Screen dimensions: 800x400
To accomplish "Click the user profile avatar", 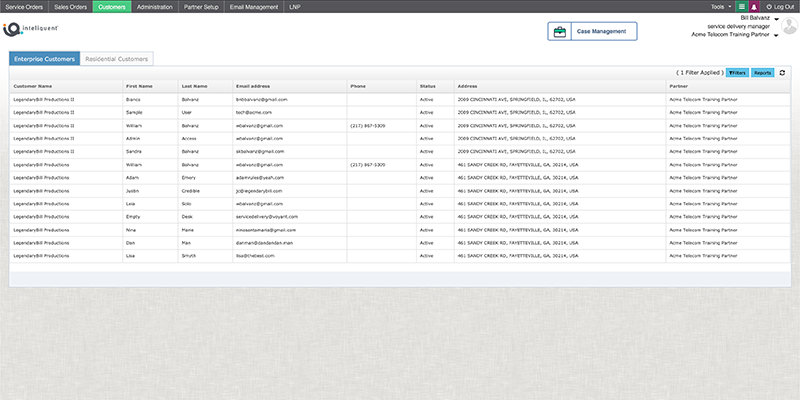I will (x=790, y=26).
